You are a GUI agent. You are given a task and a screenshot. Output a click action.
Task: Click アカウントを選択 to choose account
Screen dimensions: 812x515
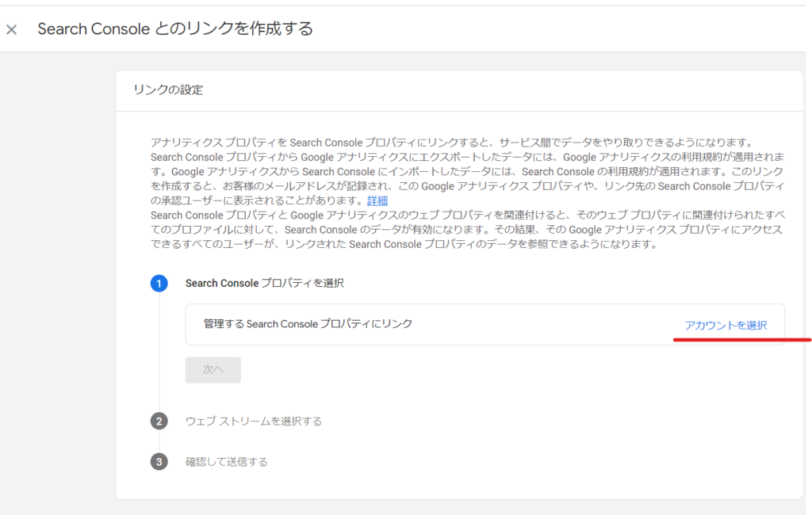726,325
